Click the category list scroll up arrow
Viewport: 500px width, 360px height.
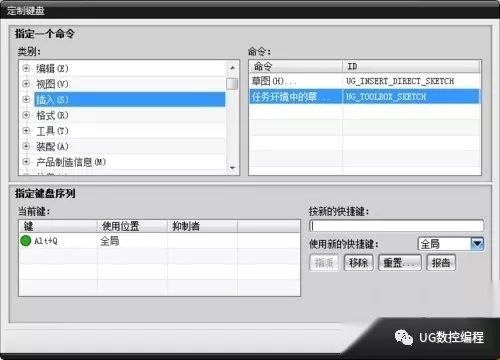[232, 68]
